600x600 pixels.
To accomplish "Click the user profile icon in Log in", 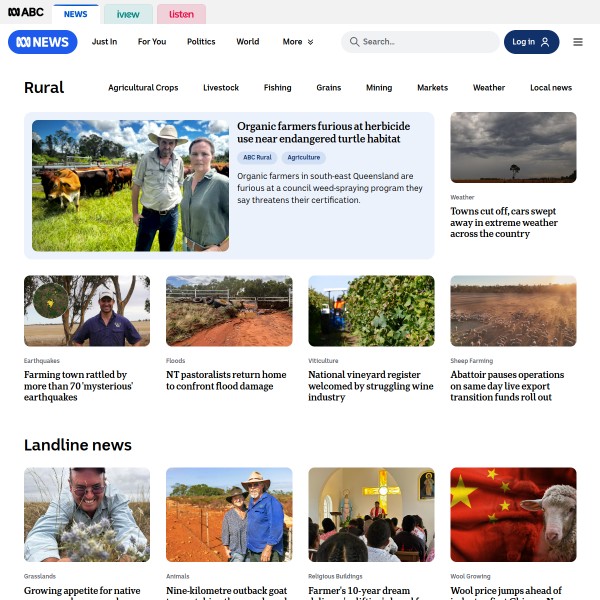I will [545, 42].
